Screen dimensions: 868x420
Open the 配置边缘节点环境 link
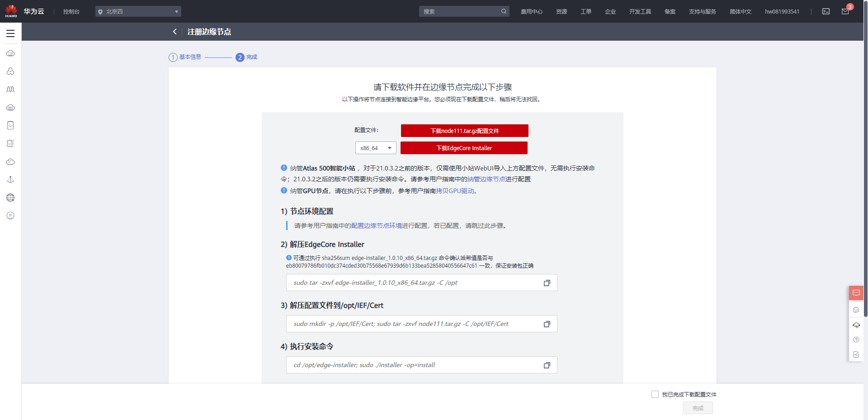[377, 226]
